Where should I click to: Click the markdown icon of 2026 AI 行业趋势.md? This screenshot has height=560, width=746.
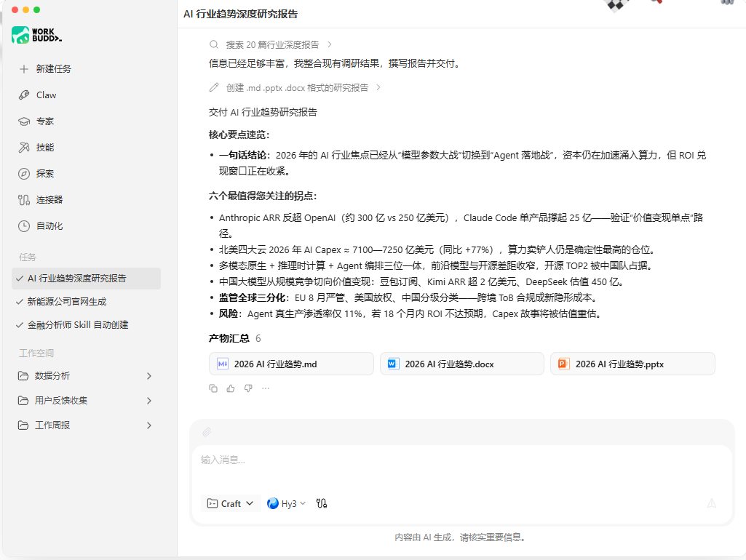223,364
